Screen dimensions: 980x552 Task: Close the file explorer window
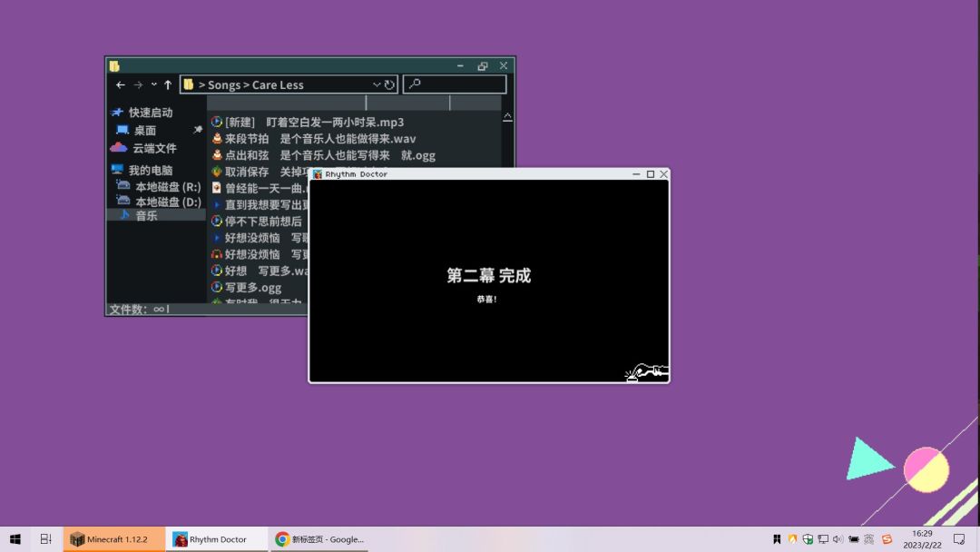[503, 65]
